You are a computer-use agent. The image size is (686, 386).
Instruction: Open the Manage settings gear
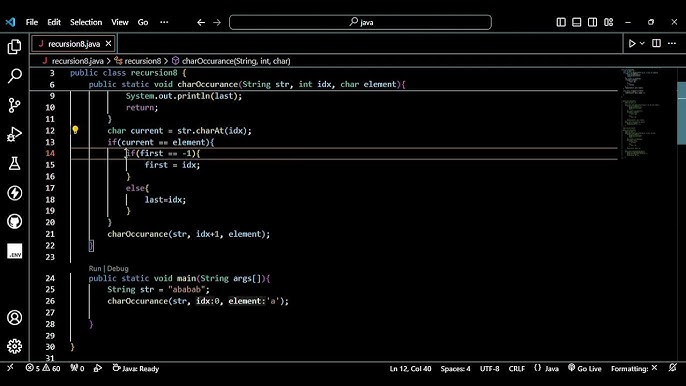(14, 346)
